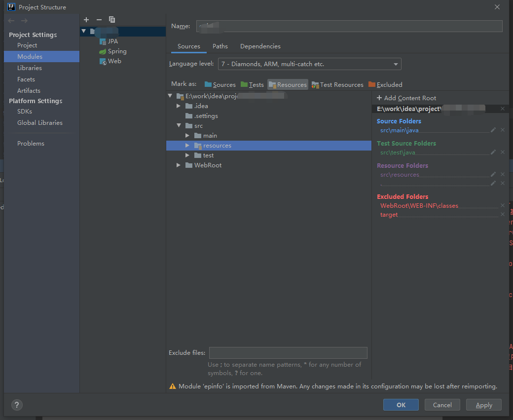The width and height of the screenshot is (513, 420).
Task: Select the Spring facet leaf icon
Action: [103, 51]
